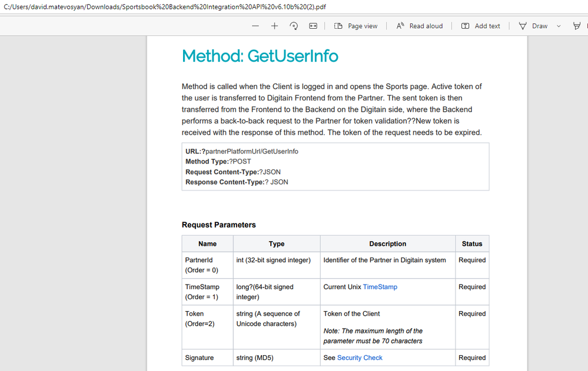Expand the Draw tool dropdown arrow
The image size is (588, 371).
[x=559, y=26]
